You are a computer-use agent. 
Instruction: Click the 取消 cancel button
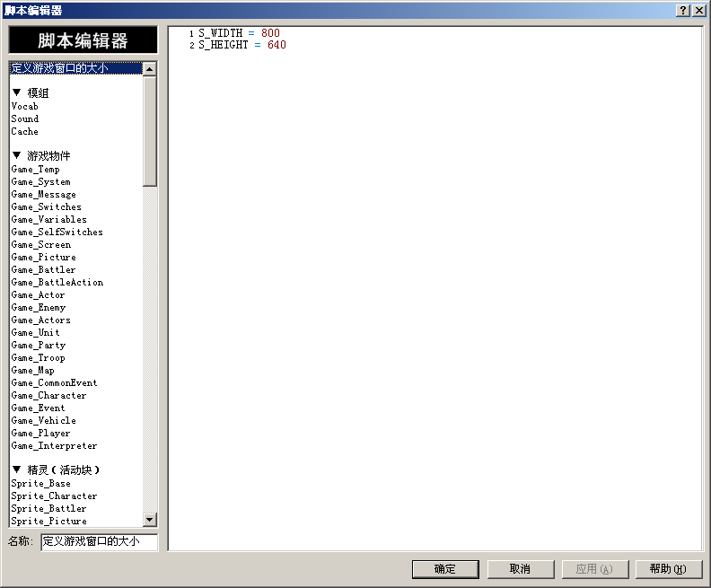coord(521,569)
